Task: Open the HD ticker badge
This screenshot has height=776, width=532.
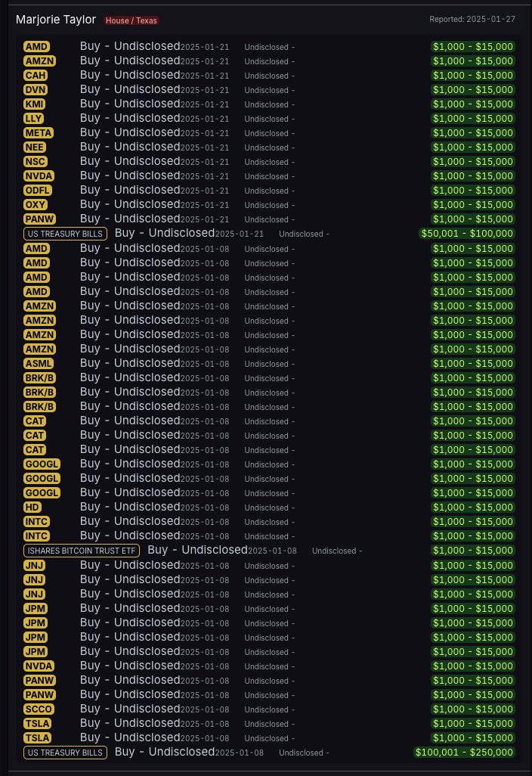Action: coord(32,507)
